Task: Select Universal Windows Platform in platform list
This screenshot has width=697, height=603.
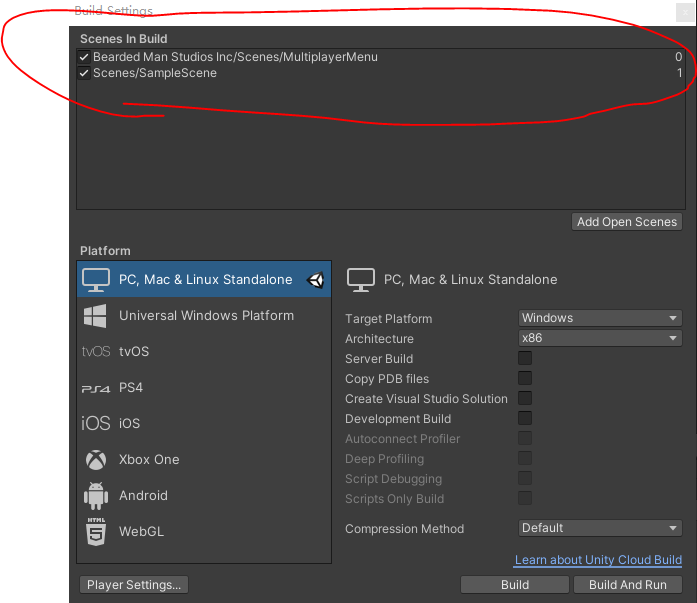Action: tap(204, 315)
